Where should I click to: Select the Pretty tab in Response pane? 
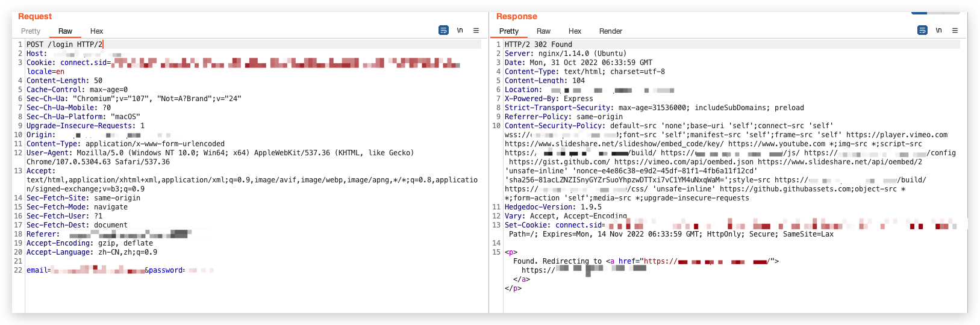509,31
